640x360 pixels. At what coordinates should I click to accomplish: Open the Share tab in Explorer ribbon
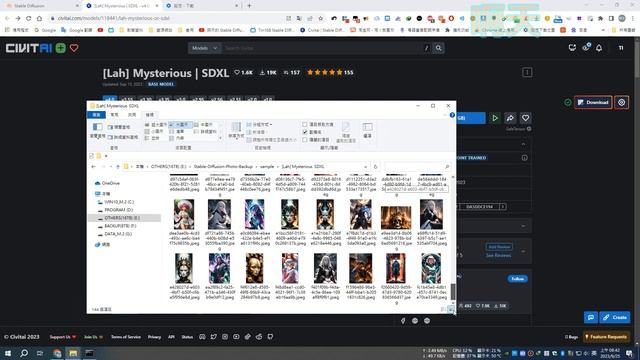point(132,115)
